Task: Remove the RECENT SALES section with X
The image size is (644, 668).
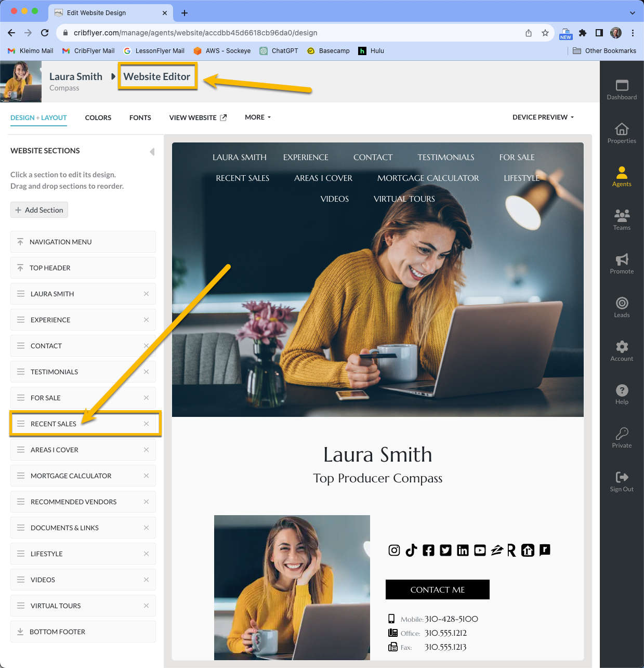Action: click(146, 424)
